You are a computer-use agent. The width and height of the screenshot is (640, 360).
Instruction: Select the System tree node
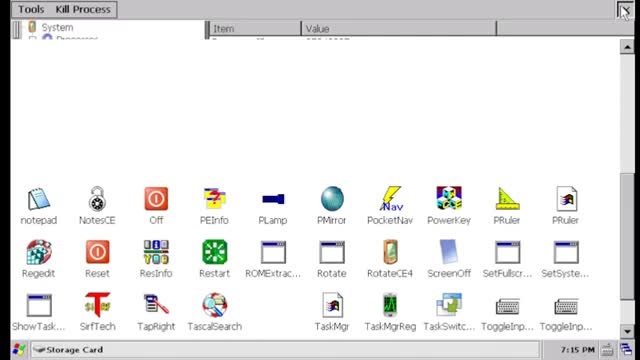click(57, 27)
